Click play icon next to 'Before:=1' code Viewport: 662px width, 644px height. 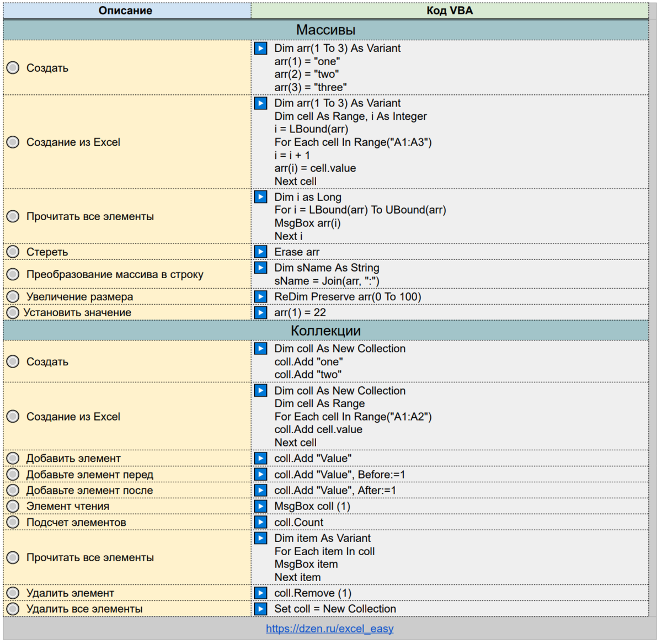tap(260, 474)
